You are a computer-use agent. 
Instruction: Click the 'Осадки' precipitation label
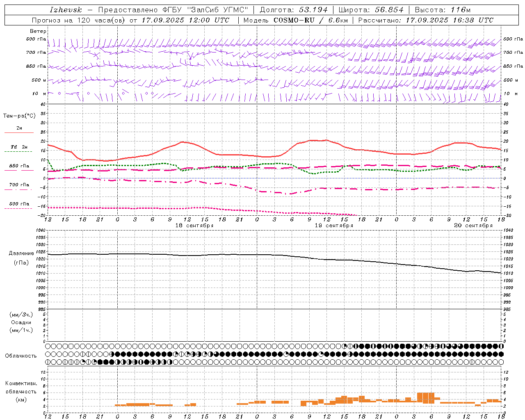point(21,322)
